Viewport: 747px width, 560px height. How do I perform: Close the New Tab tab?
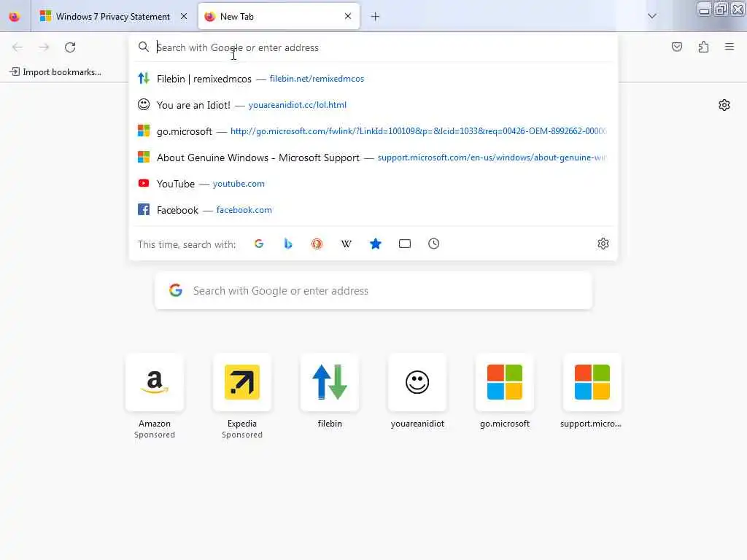[x=348, y=17]
